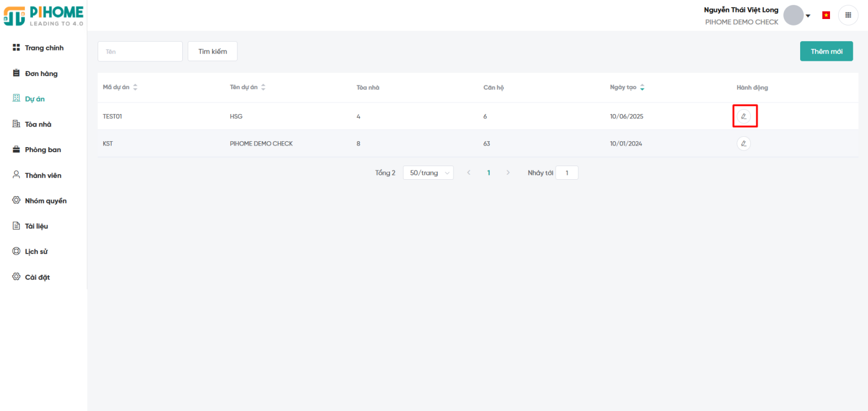
Task: Click the Thêm mới button
Action: 826,51
